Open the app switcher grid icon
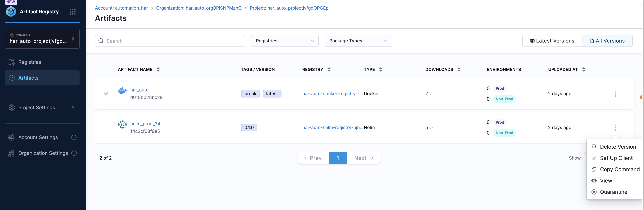Viewport: 644px width, 210px height. (72, 12)
